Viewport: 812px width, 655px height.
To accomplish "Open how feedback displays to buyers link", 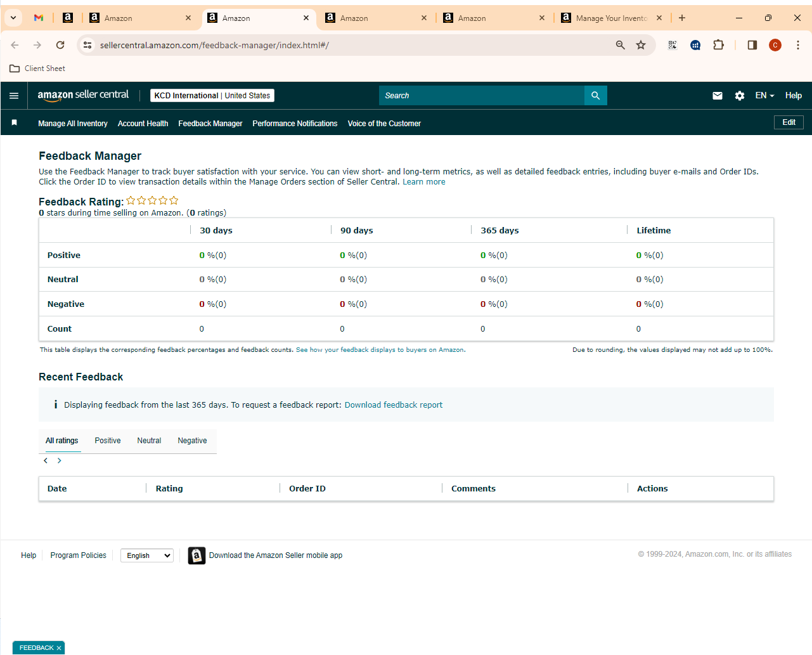I will click(x=380, y=350).
